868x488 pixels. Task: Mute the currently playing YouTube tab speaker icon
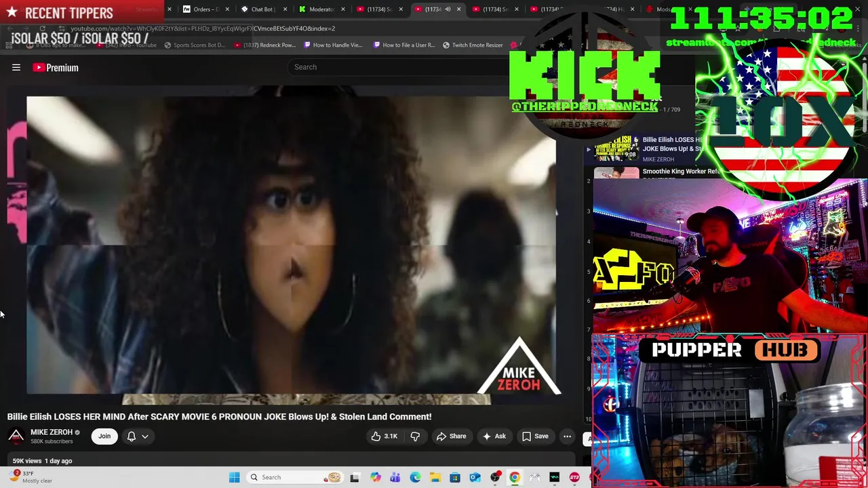point(448,9)
